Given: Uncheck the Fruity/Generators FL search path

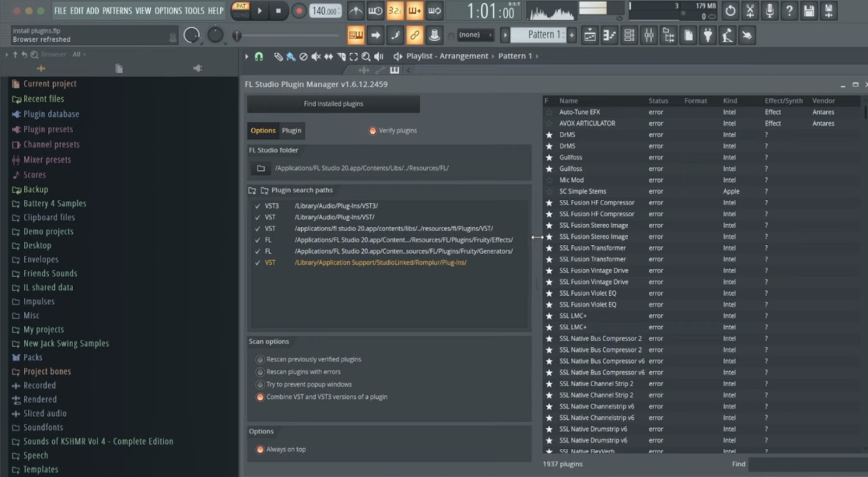Looking at the screenshot, I should [258, 251].
